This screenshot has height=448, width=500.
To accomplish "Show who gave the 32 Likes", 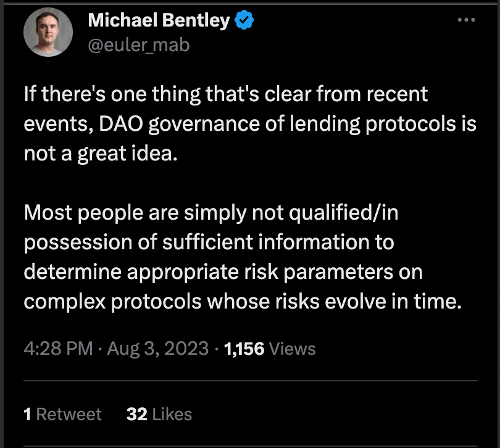I will pos(159,414).
